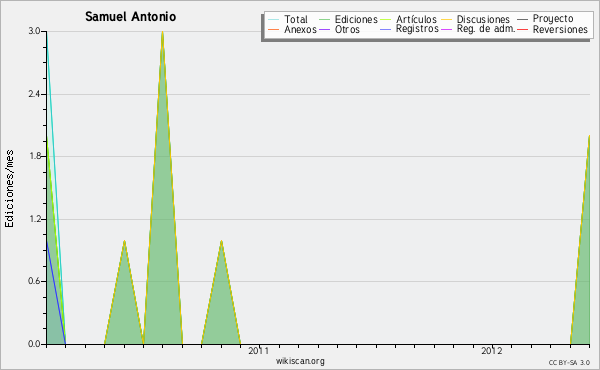Click the 1.8 y-axis value
This screenshot has width=600, height=370.
[34, 156]
